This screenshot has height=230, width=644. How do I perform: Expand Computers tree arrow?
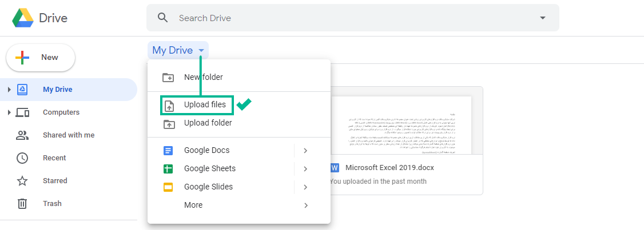9,112
